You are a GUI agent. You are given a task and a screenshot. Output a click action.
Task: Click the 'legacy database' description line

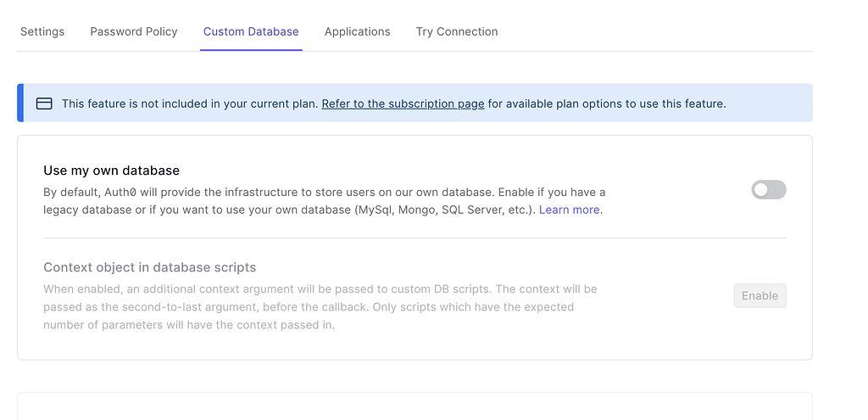tap(323, 210)
